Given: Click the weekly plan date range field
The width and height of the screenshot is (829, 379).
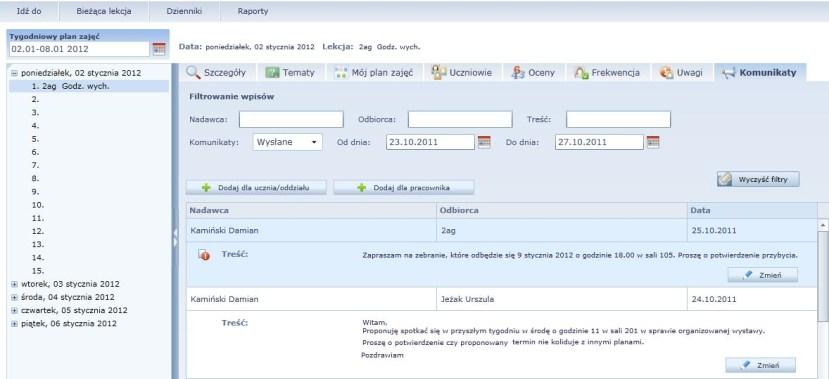Looking at the screenshot, I should coord(79,49).
